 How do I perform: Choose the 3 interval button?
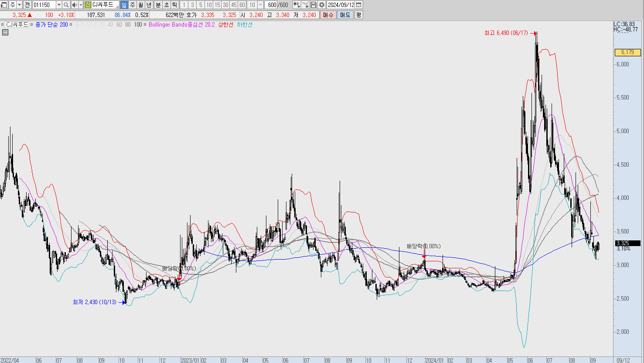192,5
